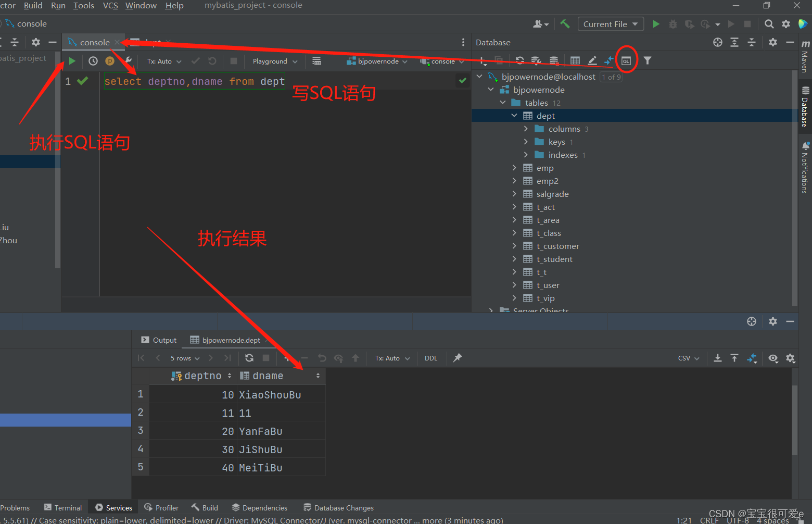Open the console session dropdown
This screenshot has height=524, width=812.
442,61
